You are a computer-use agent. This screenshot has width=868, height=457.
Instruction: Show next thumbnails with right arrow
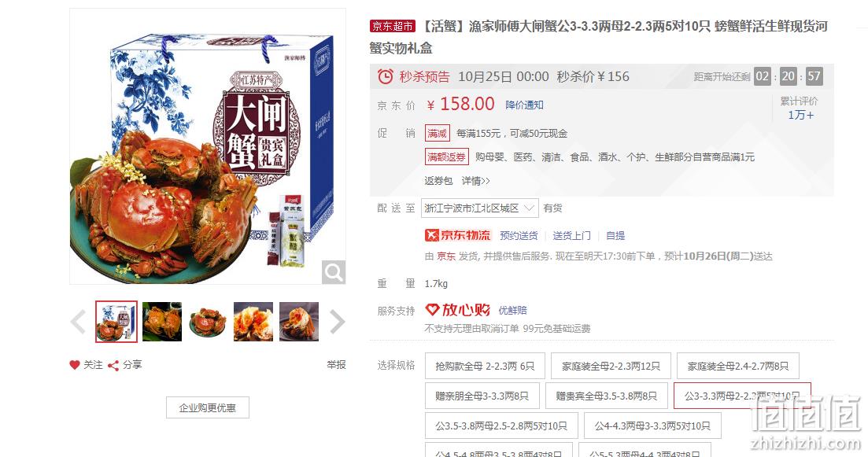click(337, 322)
